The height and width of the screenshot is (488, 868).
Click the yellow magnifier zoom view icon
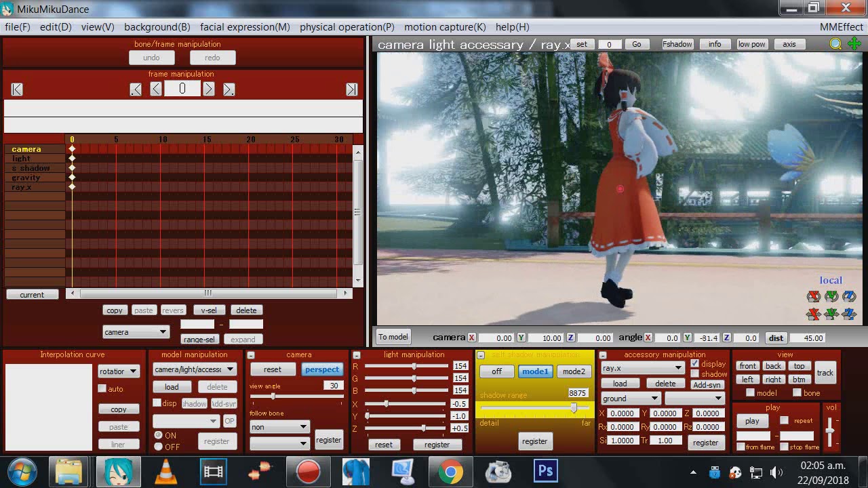coord(835,44)
